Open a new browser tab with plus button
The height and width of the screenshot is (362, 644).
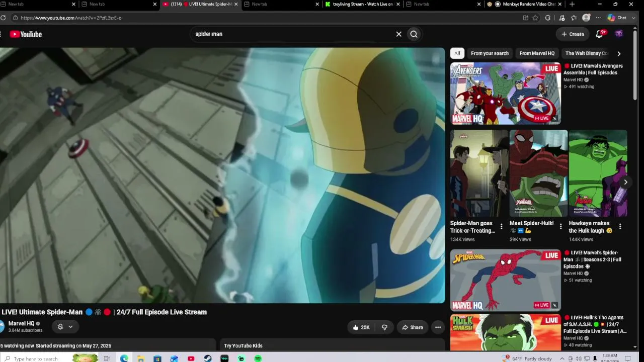(x=572, y=4)
